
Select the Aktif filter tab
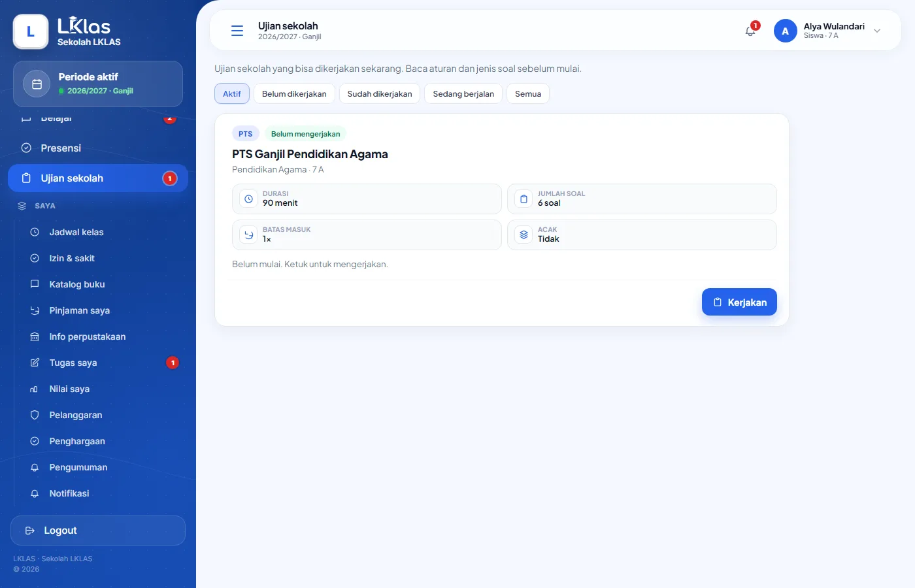pos(232,93)
